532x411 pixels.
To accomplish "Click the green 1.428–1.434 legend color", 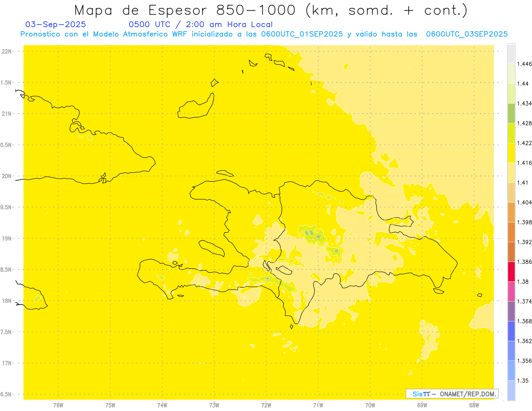I will 512,114.
